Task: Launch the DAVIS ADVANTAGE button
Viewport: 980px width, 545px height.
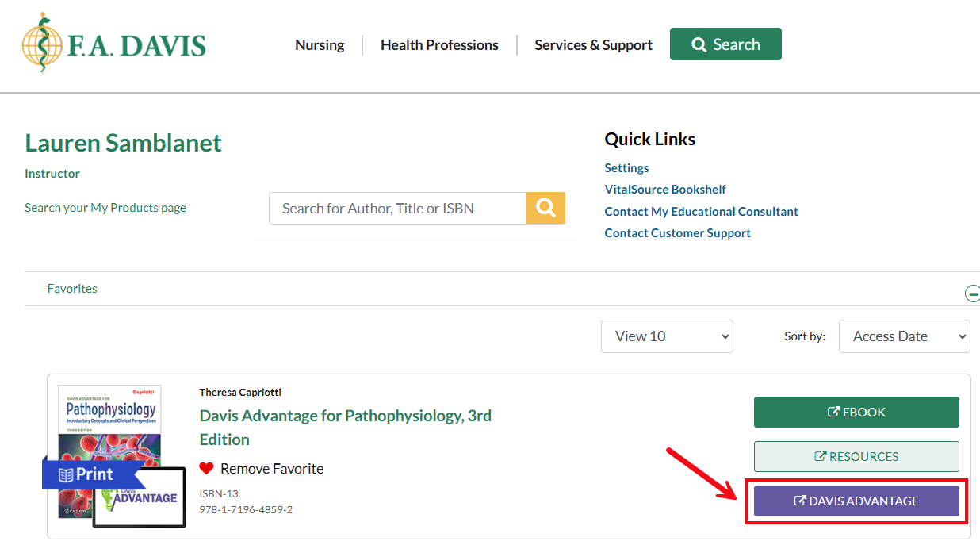Action: pyautogui.click(x=856, y=501)
